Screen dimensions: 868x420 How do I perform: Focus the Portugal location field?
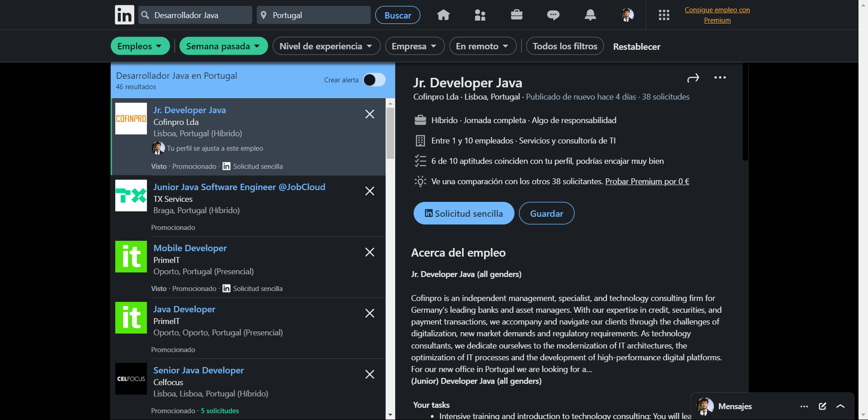(x=314, y=15)
